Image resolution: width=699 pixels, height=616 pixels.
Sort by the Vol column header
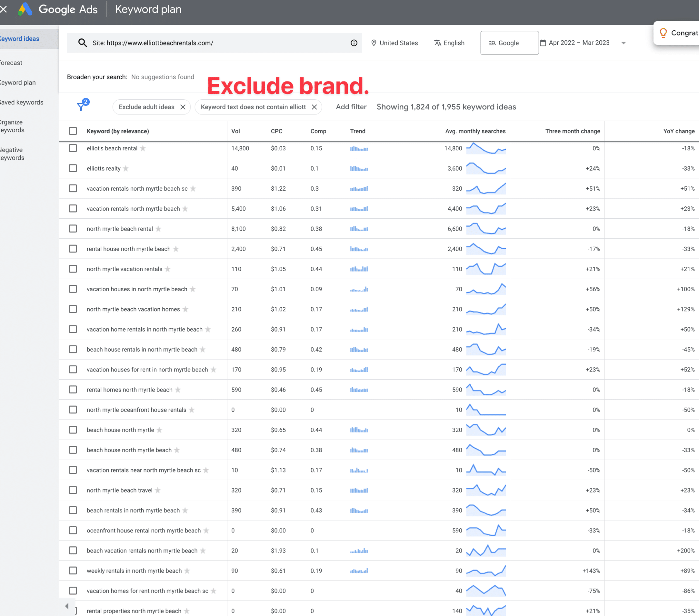235,131
